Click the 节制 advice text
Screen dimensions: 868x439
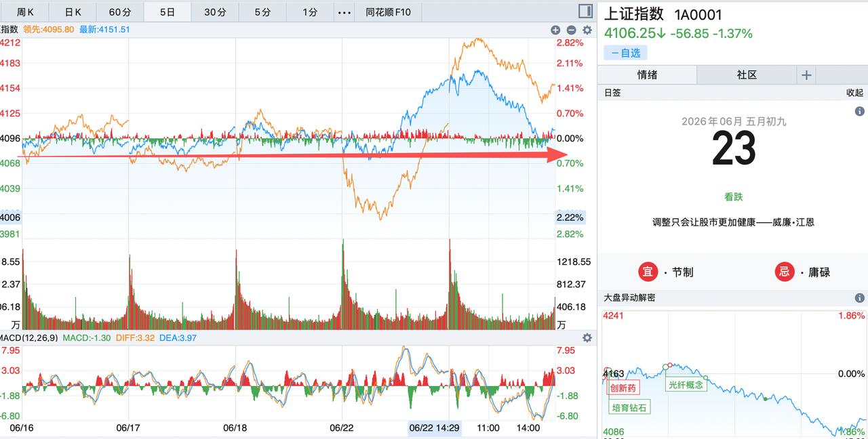683,272
